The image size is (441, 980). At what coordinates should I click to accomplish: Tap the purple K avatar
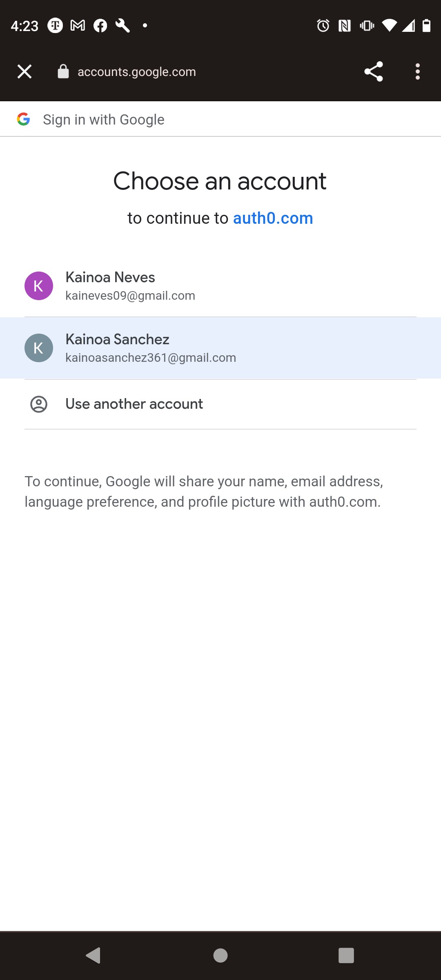39,286
